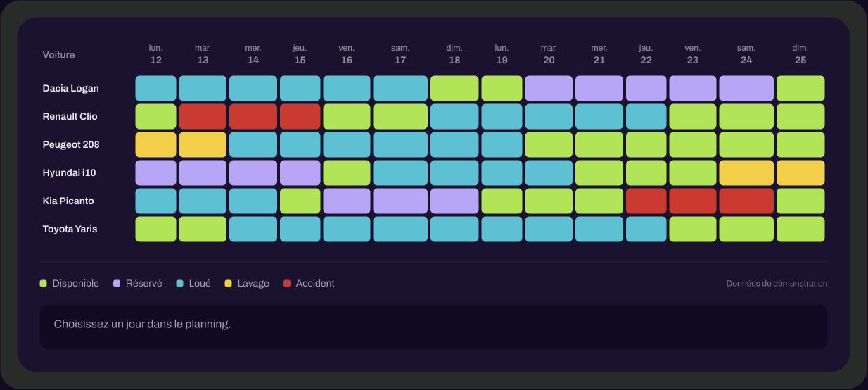The image size is (868, 390).
Task: Click Kia Picanto available cell on jeu. 15
Action: [300, 201]
